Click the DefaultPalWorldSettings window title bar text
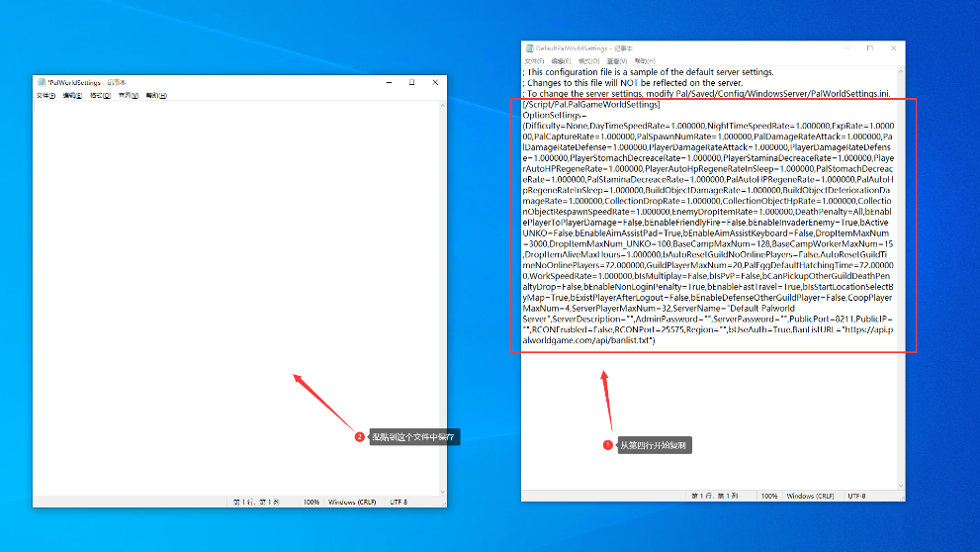This screenshot has width=980, height=552. pyautogui.click(x=583, y=48)
